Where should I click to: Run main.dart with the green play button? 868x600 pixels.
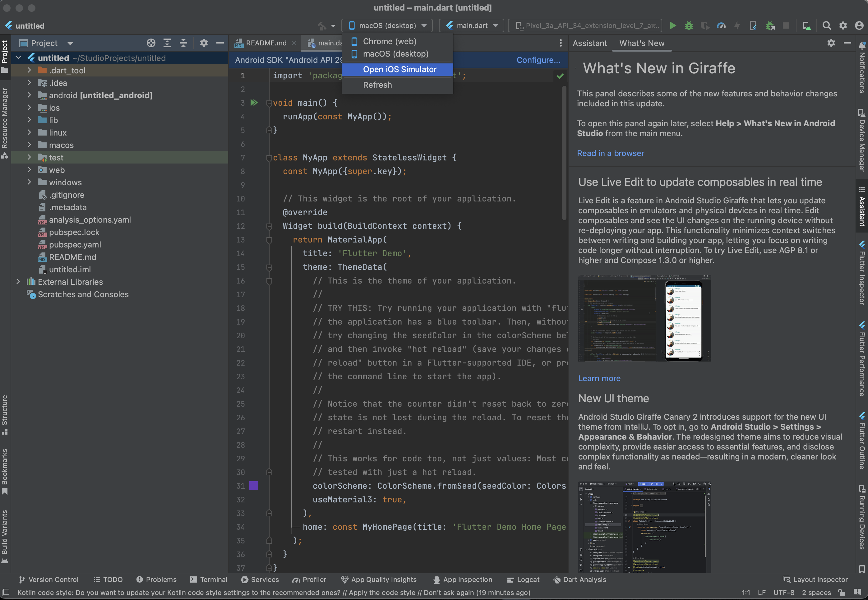pyautogui.click(x=673, y=25)
